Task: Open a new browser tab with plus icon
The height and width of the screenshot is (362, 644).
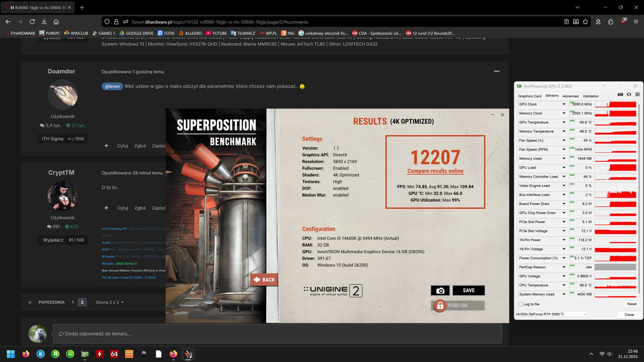Action: point(82,8)
